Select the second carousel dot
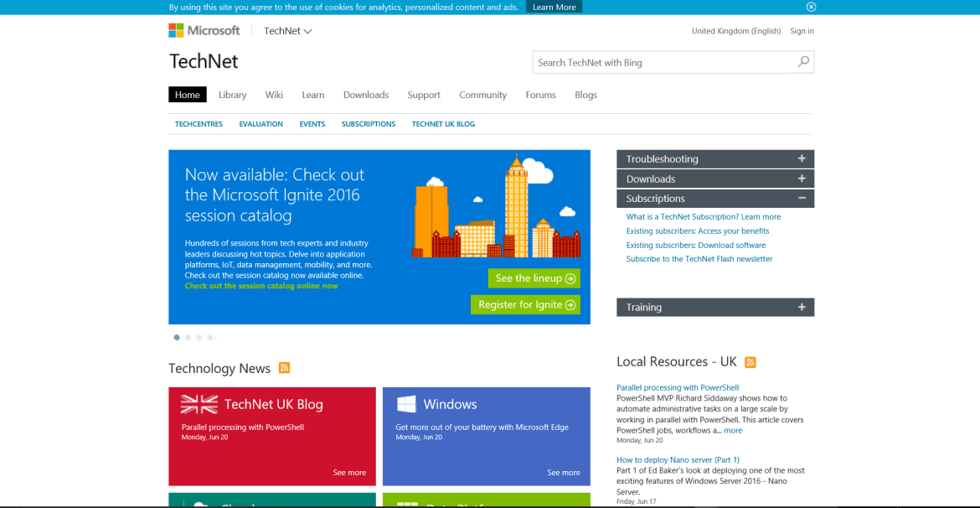Image resolution: width=980 pixels, height=508 pixels. 188,337
